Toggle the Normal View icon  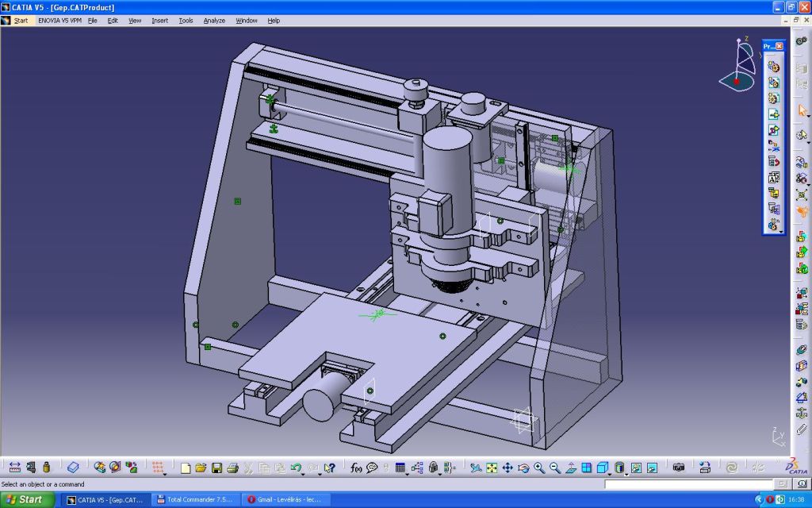[x=571, y=468]
